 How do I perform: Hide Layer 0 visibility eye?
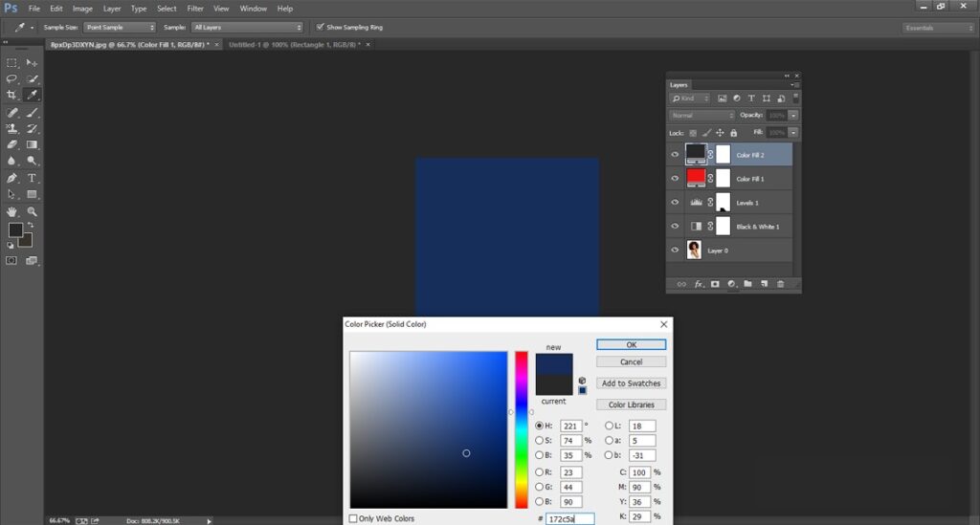point(675,251)
